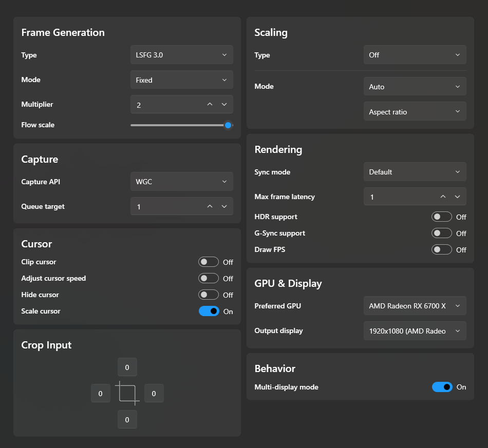Enable Adjust cursor speed switch
The image size is (488, 448).
pyautogui.click(x=209, y=278)
